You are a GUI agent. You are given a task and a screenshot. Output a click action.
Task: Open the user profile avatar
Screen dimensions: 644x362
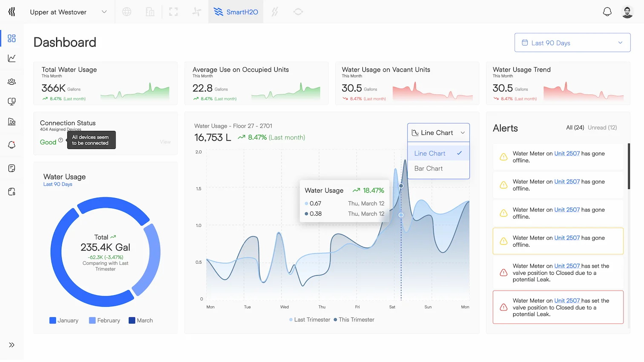[627, 12]
